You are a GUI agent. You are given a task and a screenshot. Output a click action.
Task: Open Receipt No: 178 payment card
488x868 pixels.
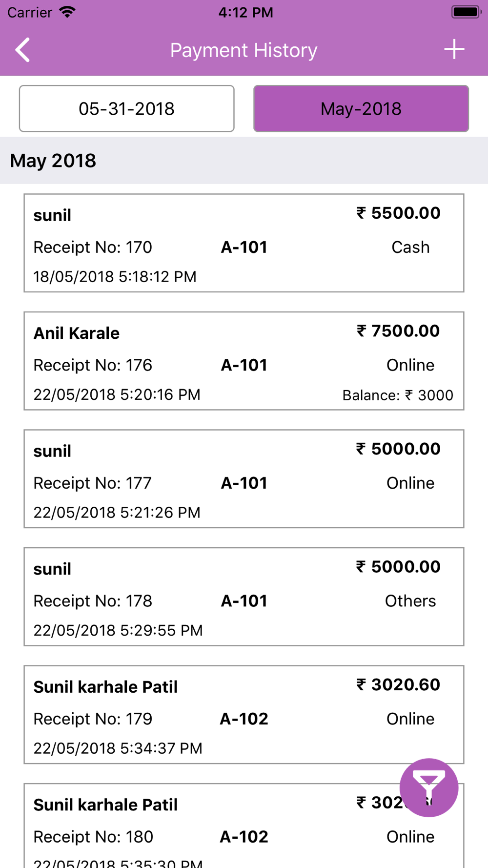coord(244,597)
